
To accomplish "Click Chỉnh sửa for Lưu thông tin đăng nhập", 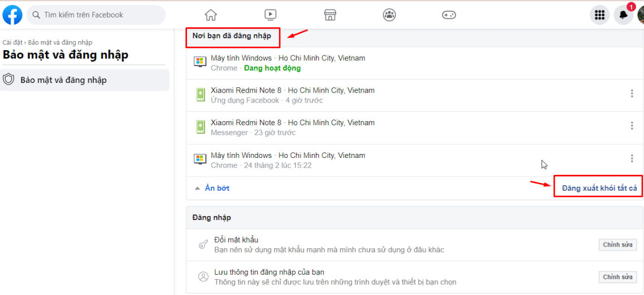I will [x=617, y=277].
